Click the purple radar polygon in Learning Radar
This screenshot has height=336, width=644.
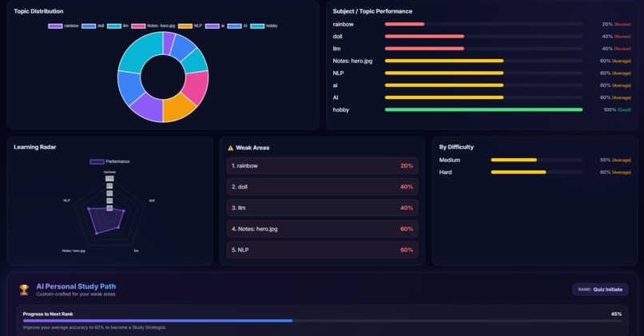[x=105, y=222]
